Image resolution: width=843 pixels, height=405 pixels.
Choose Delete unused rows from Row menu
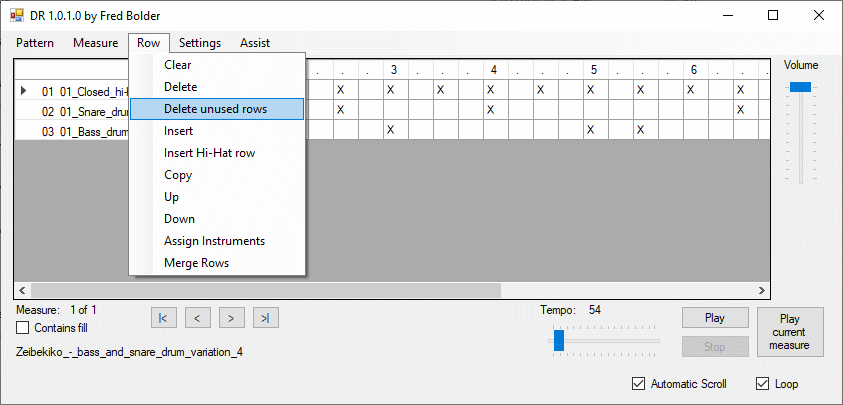(216, 109)
